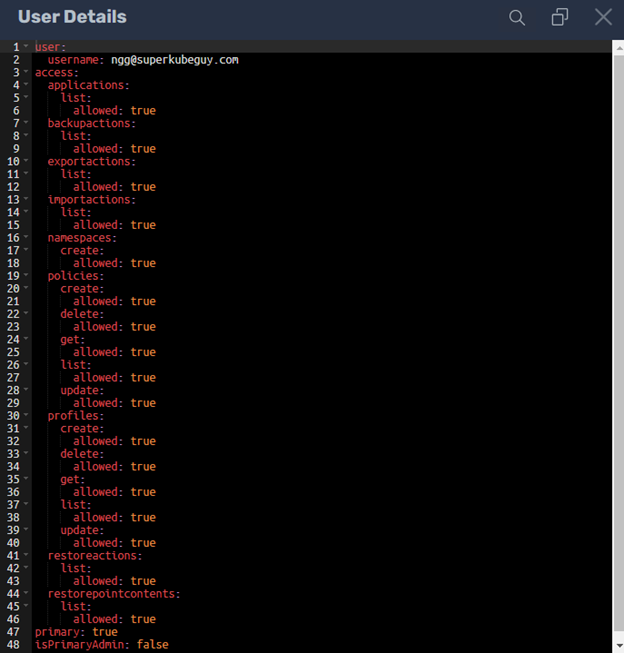The height and width of the screenshot is (653, 624).
Task: Click the 'importactions' key text
Action: (x=89, y=199)
